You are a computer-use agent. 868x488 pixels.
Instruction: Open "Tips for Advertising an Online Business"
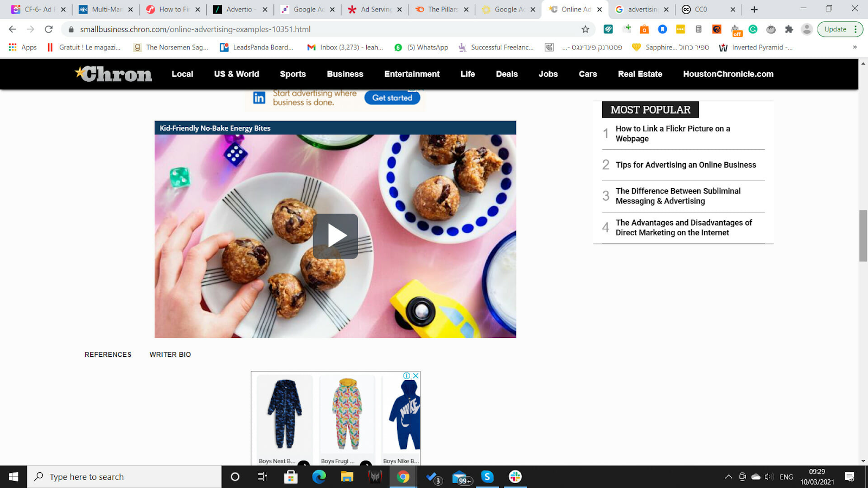pos(686,165)
